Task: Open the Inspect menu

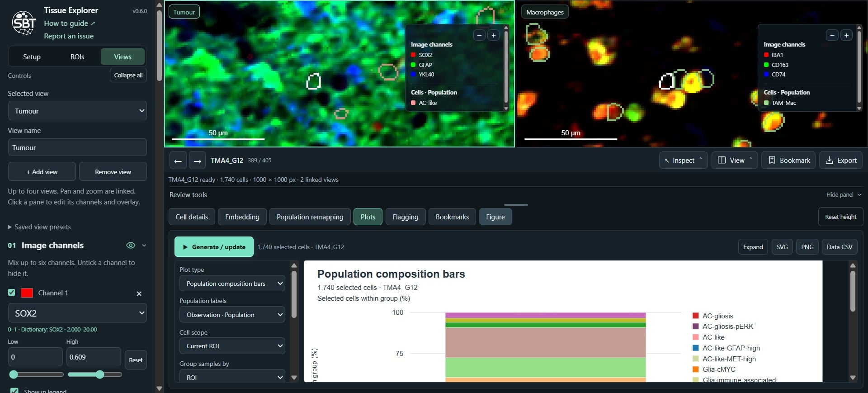Action: pyautogui.click(x=683, y=160)
